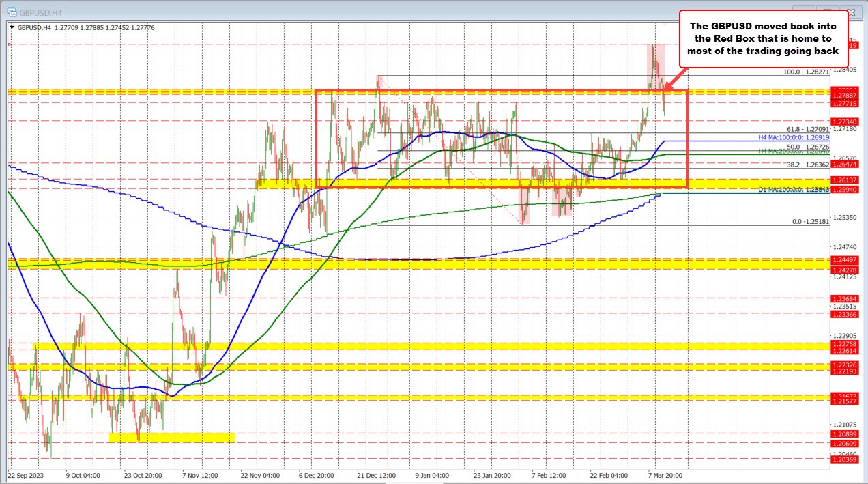Click the red 1.27887 price tag
The image size is (868, 484).
tap(844, 96)
